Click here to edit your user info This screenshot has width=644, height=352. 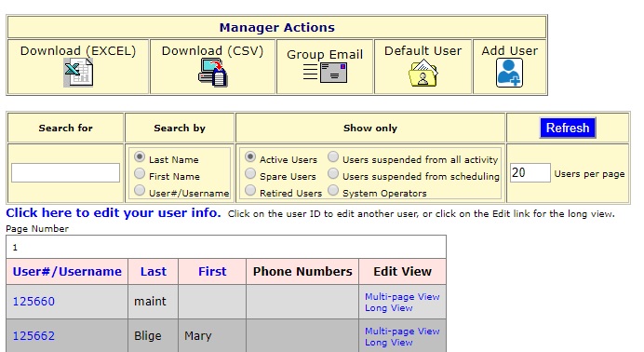[x=114, y=212]
